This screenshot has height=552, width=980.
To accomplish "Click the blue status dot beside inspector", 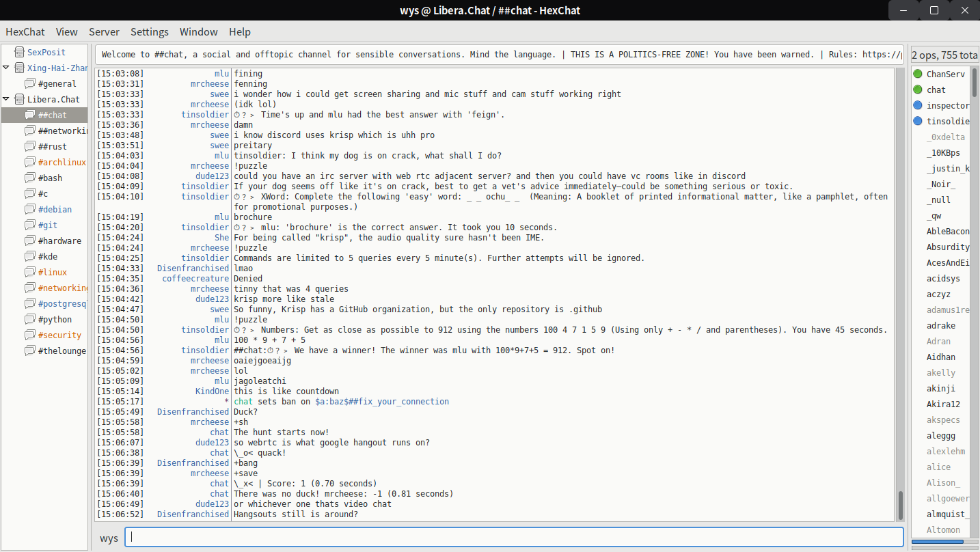I will 918,105.
